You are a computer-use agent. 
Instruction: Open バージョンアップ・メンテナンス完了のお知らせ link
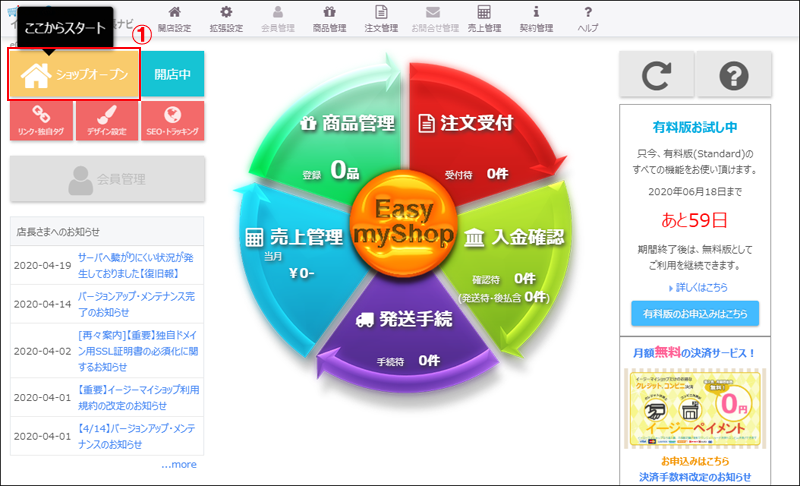(137, 304)
